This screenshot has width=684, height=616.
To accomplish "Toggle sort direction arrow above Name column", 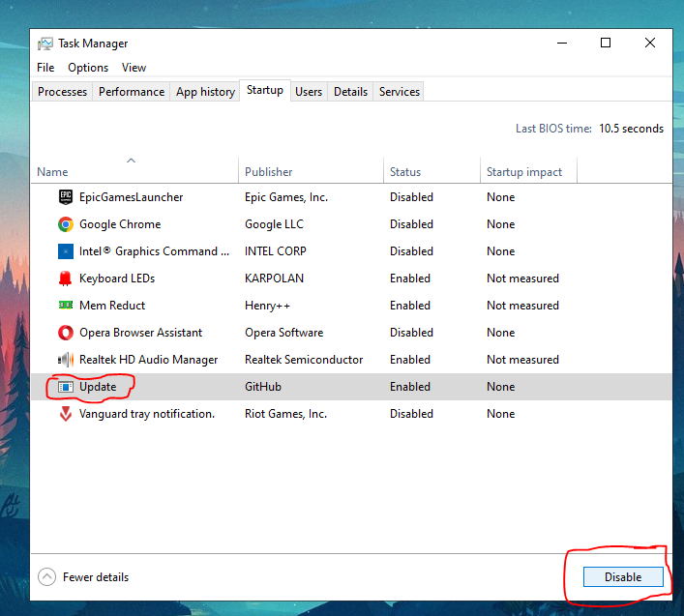I will [131, 161].
